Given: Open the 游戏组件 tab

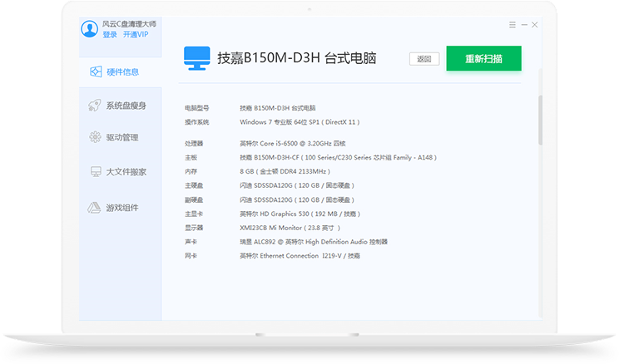Looking at the screenshot, I should (122, 208).
